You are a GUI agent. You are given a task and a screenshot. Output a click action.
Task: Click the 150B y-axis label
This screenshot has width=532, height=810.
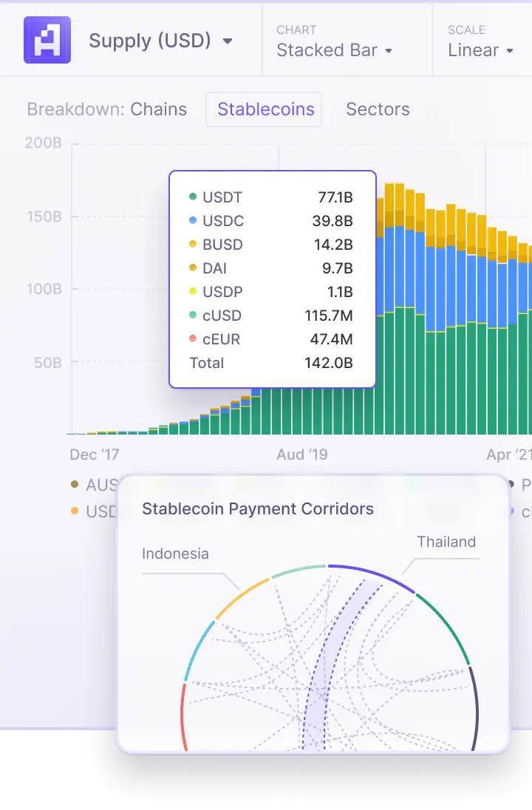click(x=44, y=217)
